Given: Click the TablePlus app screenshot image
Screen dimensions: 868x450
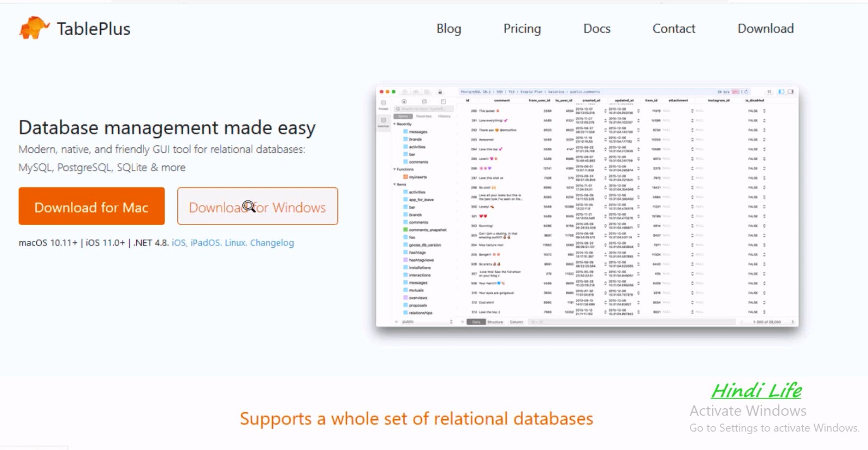Looking at the screenshot, I should click(x=587, y=206).
